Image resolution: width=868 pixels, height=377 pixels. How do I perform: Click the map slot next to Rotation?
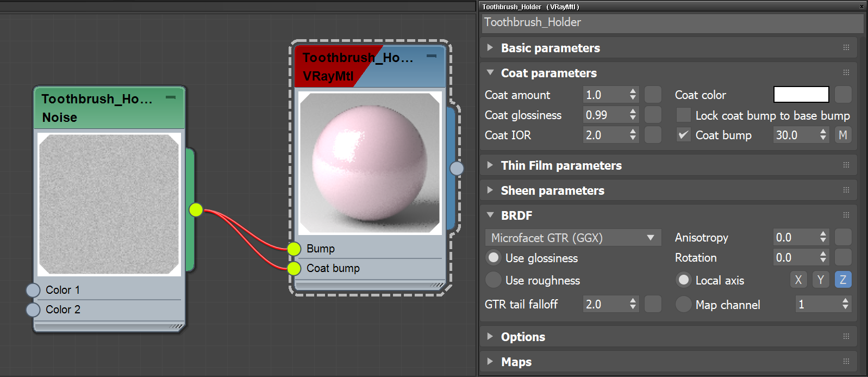(843, 257)
